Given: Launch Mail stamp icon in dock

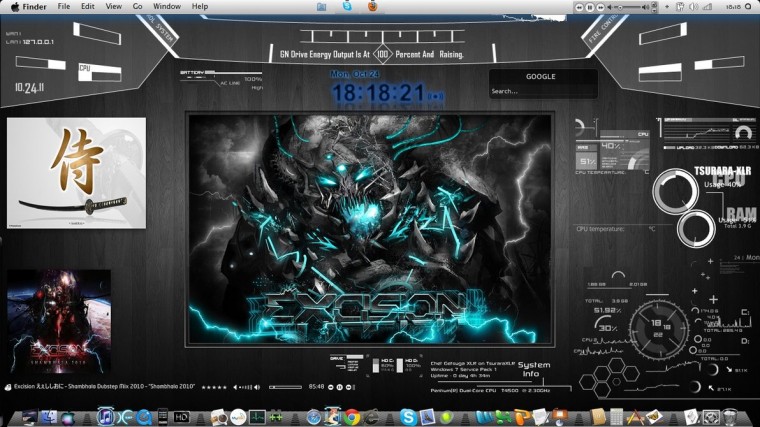Looking at the screenshot, I should pyautogui.click(x=427, y=417).
